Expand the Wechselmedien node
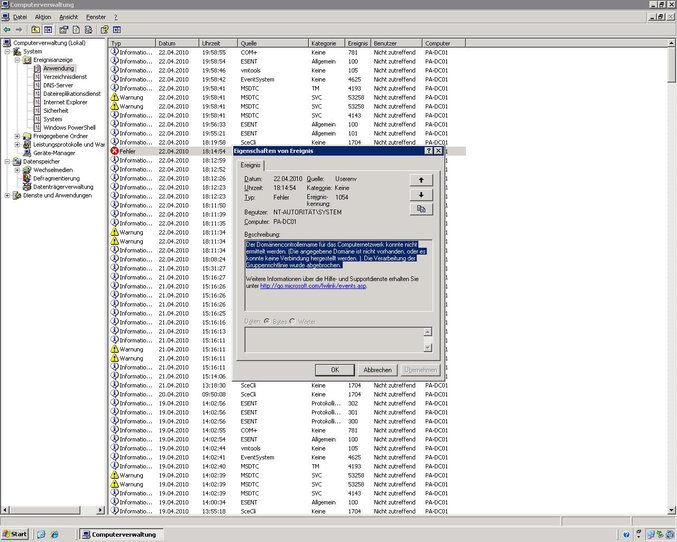 [x=17, y=170]
